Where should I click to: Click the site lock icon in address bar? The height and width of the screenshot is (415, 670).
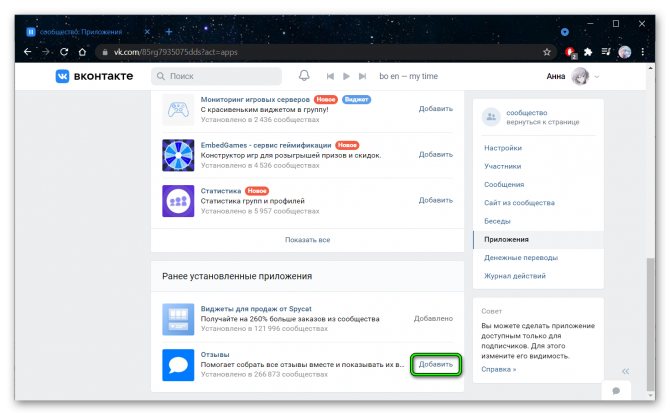pos(104,53)
